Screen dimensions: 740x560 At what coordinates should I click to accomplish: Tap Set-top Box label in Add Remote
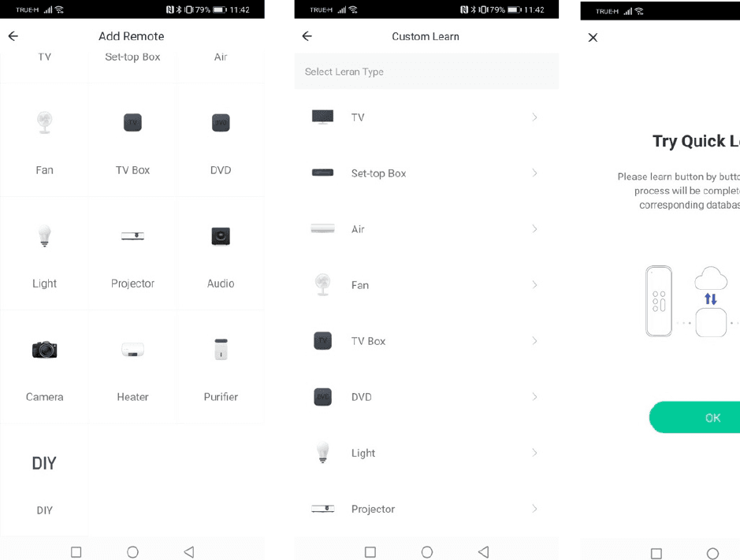click(x=132, y=57)
